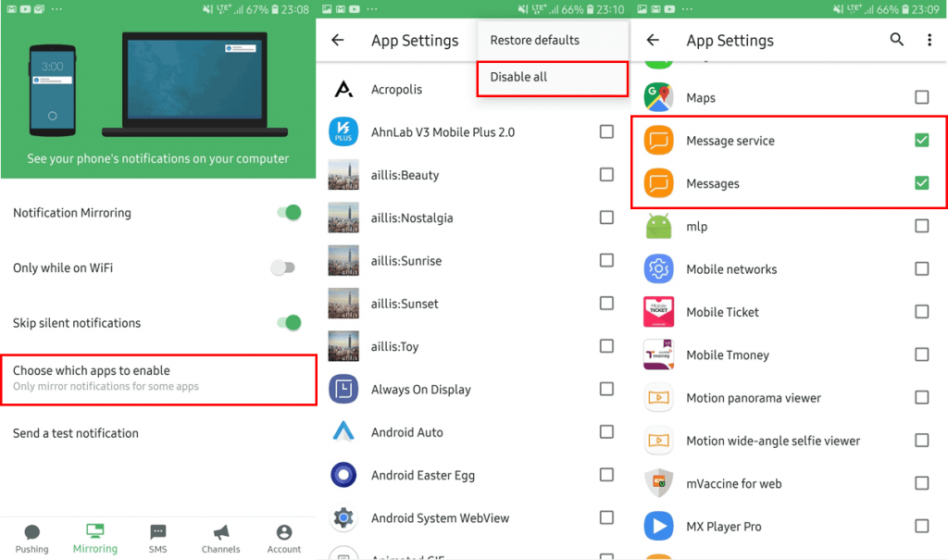
Task: Tap the 'aillis:Sunrise' app name text
Action: 406,261
